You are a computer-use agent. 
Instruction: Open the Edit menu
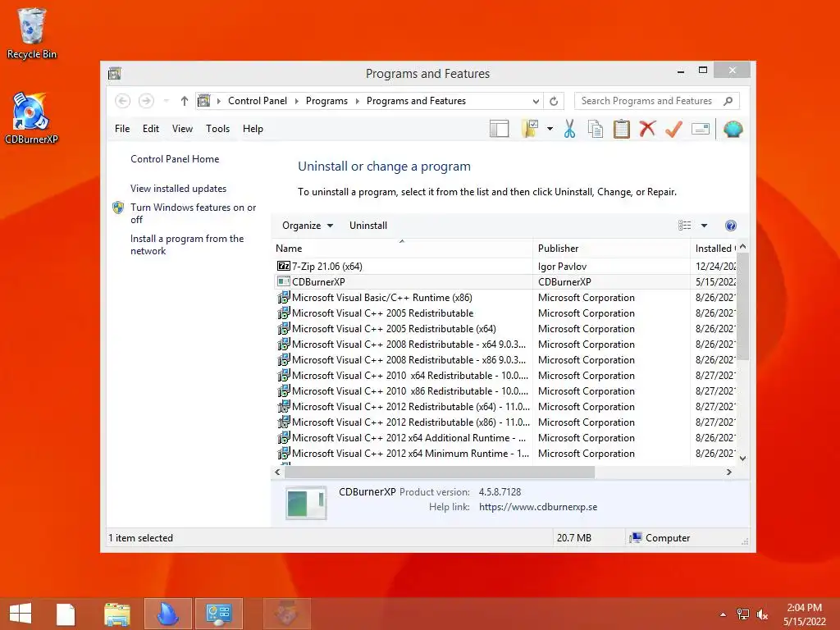coord(151,129)
